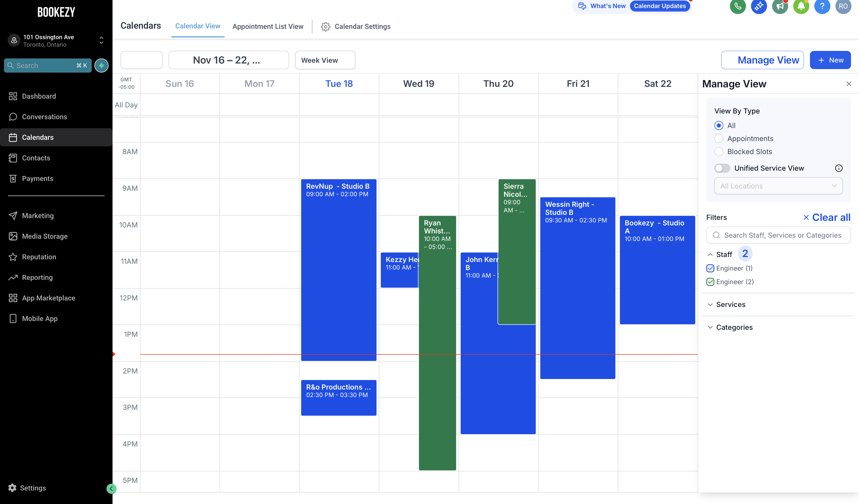The image size is (859, 504).
Task: Expand the Services filter section
Action: pos(730,304)
